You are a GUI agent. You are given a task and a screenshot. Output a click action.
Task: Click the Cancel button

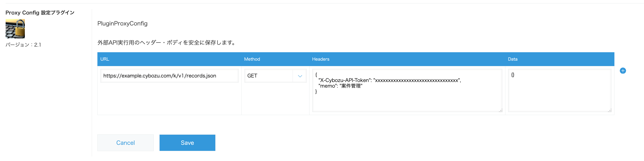[125, 142]
